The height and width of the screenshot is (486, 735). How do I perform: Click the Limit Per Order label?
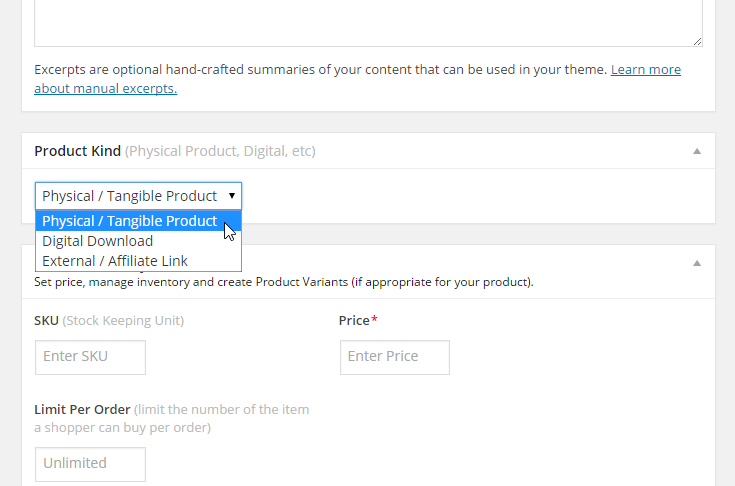click(x=82, y=410)
